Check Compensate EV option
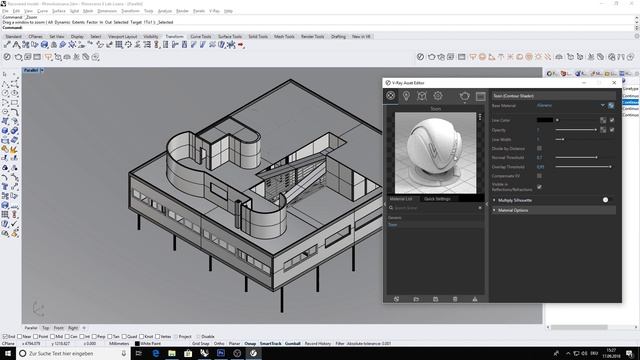The height and width of the screenshot is (360, 640). tap(539, 176)
